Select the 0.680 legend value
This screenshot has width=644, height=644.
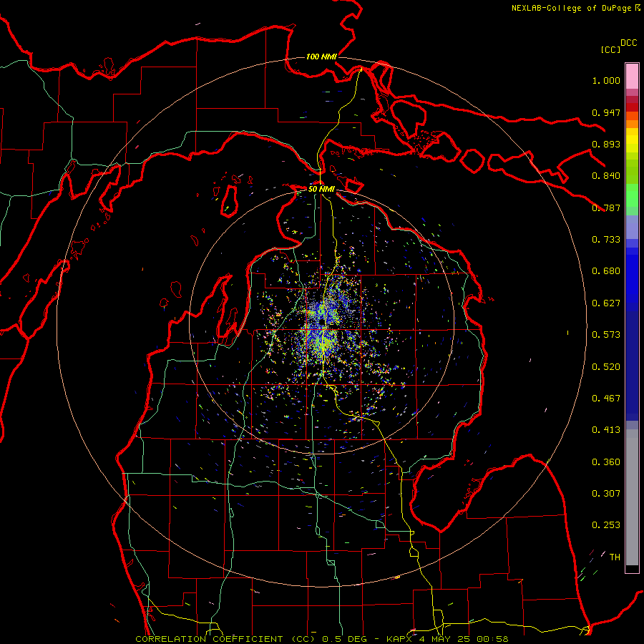tap(606, 271)
